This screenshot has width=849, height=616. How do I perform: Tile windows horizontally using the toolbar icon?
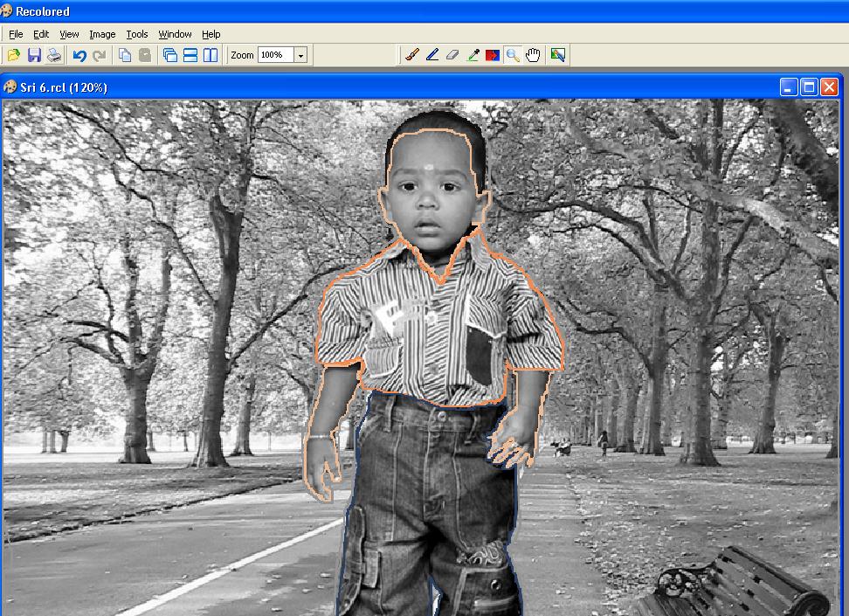click(190, 55)
